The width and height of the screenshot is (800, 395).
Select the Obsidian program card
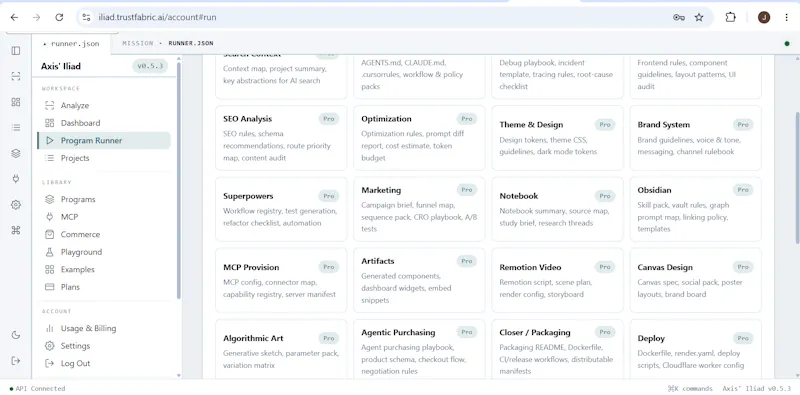(695, 209)
